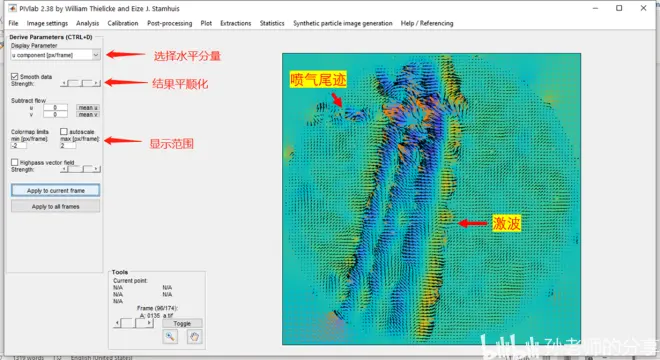The image size is (660, 360).
Task: Click Apply to all frames button
Action: 56,206
